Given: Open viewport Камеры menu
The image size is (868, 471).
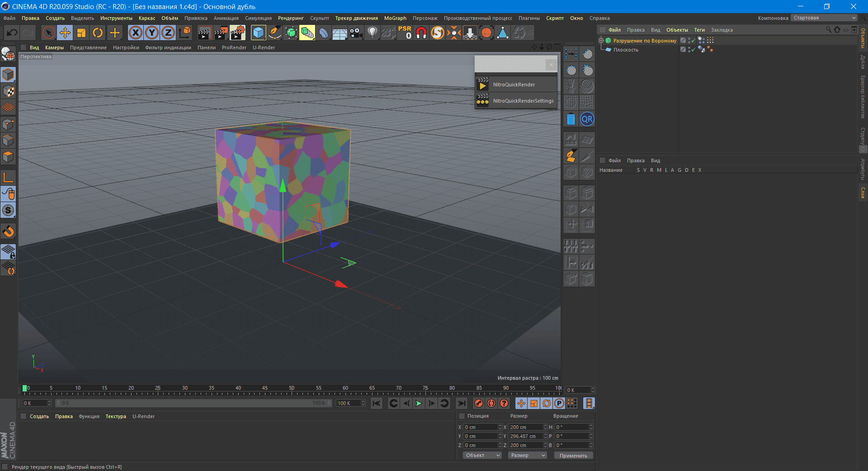Looking at the screenshot, I should [54, 47].
